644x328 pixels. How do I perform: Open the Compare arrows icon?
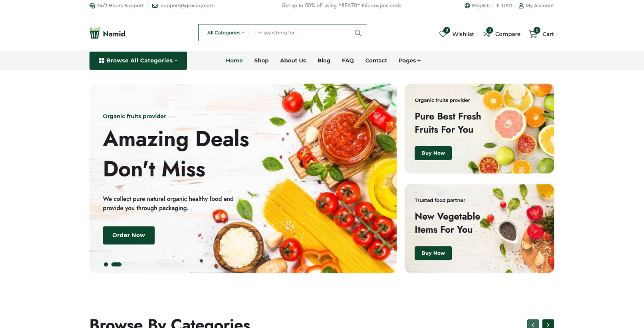(x=486, y=34)
